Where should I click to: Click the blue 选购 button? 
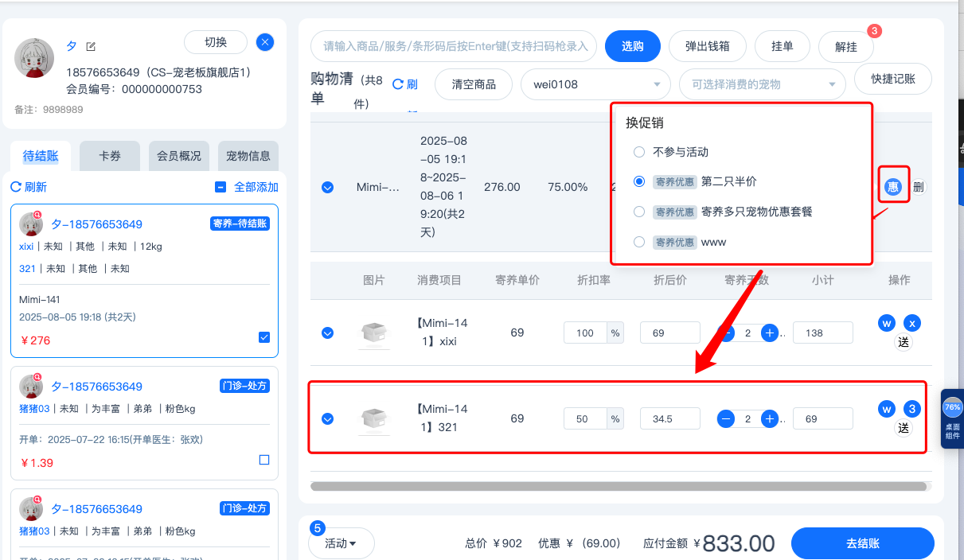[633, 46]
